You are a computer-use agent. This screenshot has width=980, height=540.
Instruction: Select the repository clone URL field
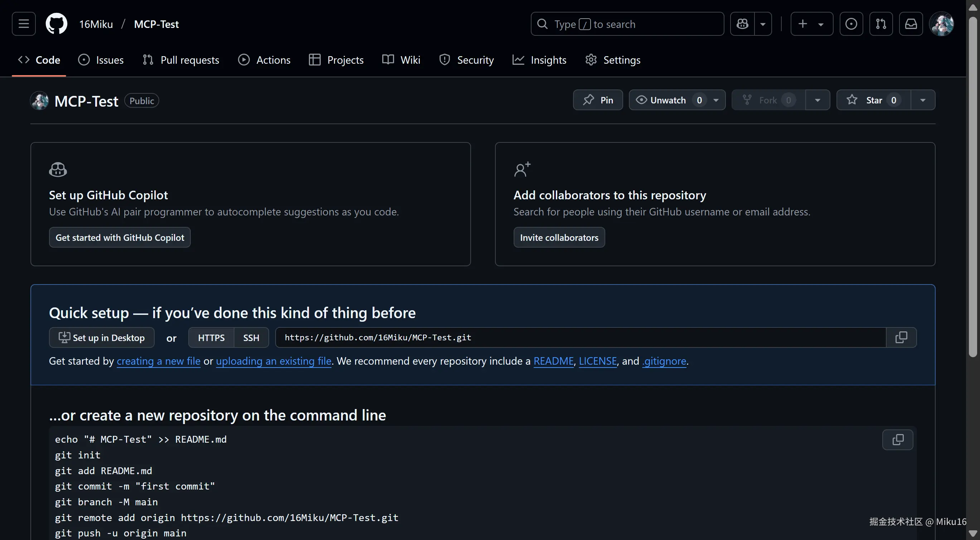(x=581, y=338)
